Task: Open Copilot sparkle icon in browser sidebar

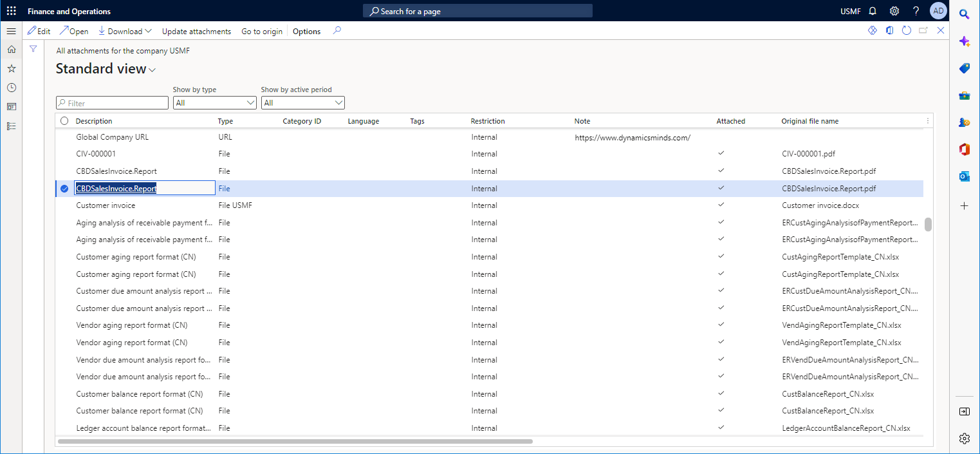Action: 964,41
